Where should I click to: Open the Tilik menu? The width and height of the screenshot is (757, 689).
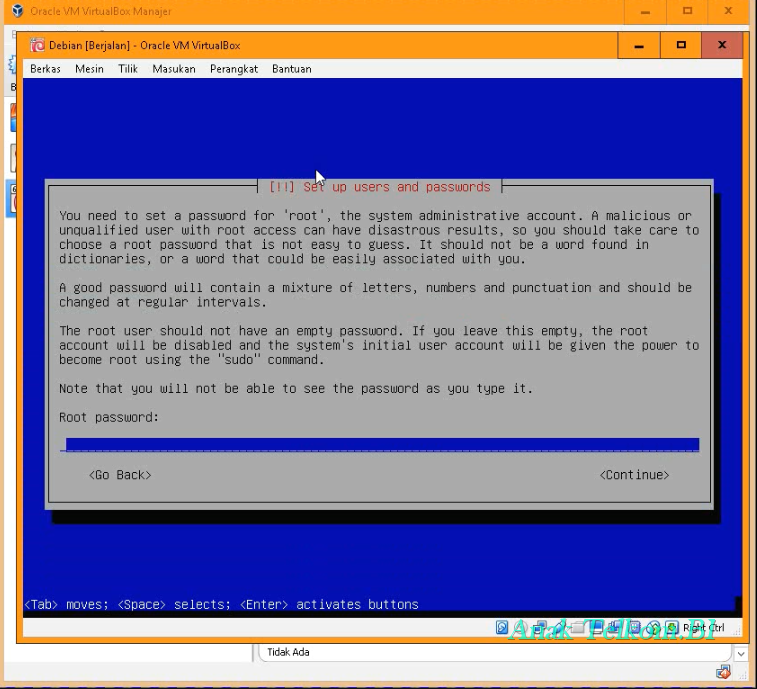coord(128,69)
